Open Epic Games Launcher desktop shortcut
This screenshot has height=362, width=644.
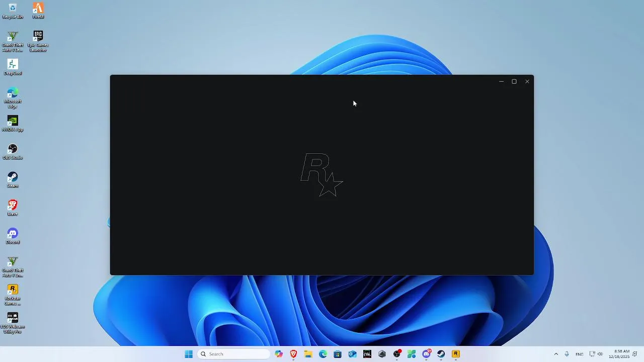pos(38,41)
